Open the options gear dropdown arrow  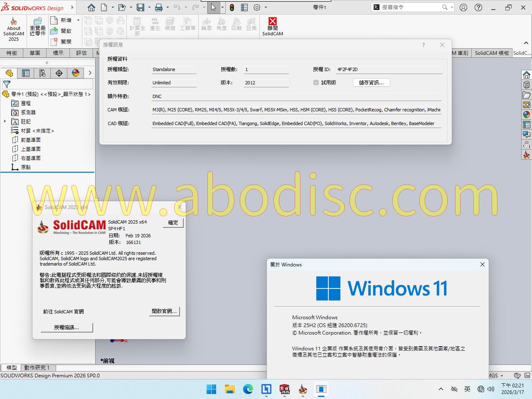pos(266,7)
